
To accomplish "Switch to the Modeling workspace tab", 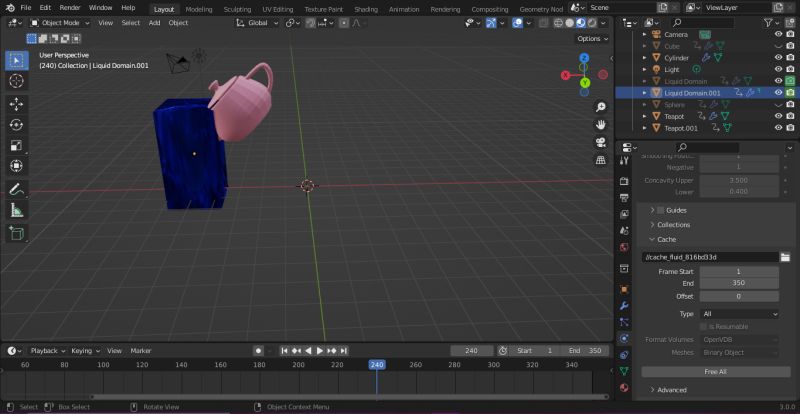I will point(199,9).
